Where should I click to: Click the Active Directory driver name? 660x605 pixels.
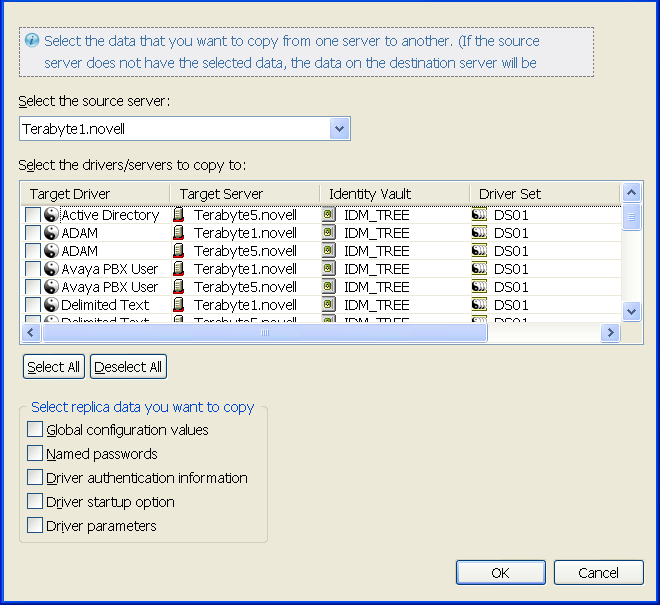point(110,215)
